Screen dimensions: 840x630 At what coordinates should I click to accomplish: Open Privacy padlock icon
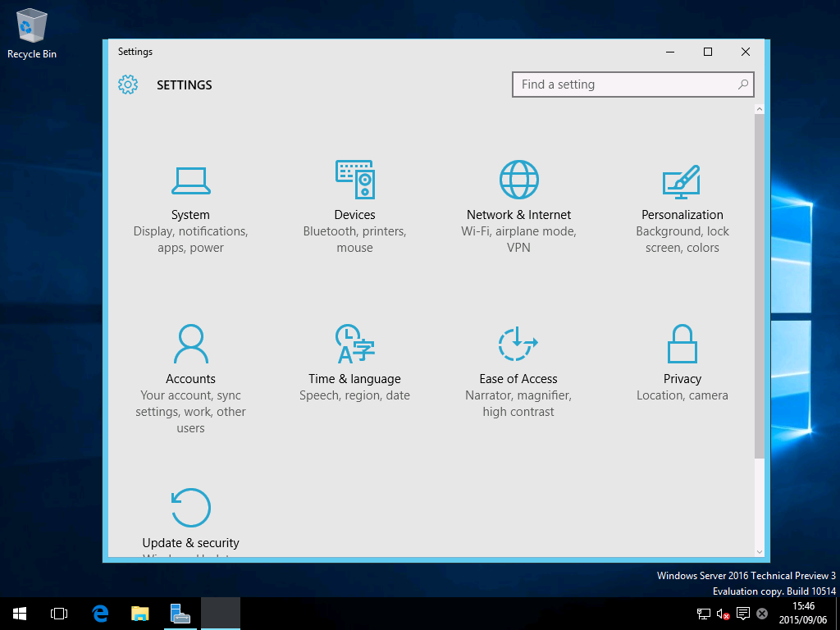[x=682, y=344]
